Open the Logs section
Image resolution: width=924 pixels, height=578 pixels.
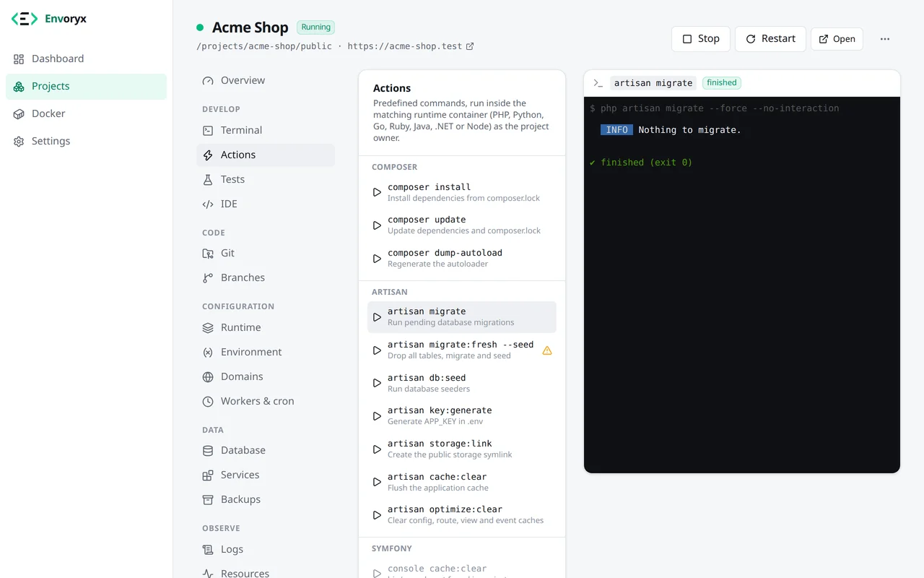(x=266, y=549)
